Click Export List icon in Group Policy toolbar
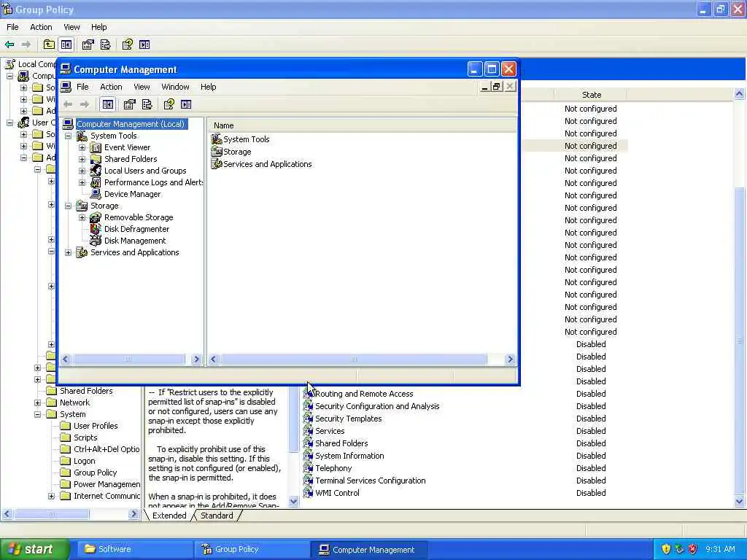 tap(105, 44)
